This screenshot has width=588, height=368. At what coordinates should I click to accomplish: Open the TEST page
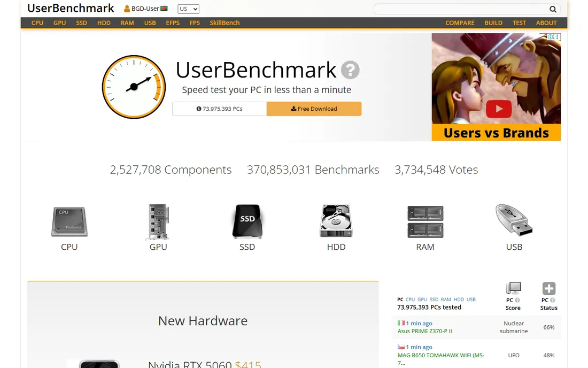[519, 23]
